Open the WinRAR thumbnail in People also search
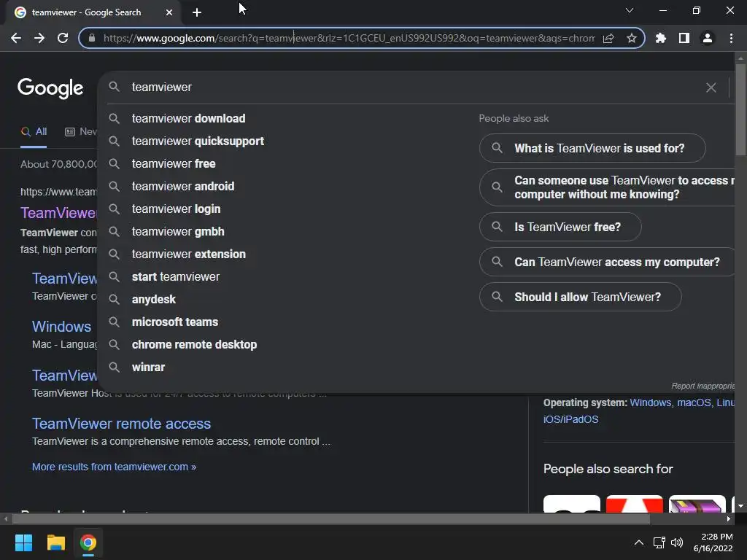747x560 pixels. click(x=697, y=504)
